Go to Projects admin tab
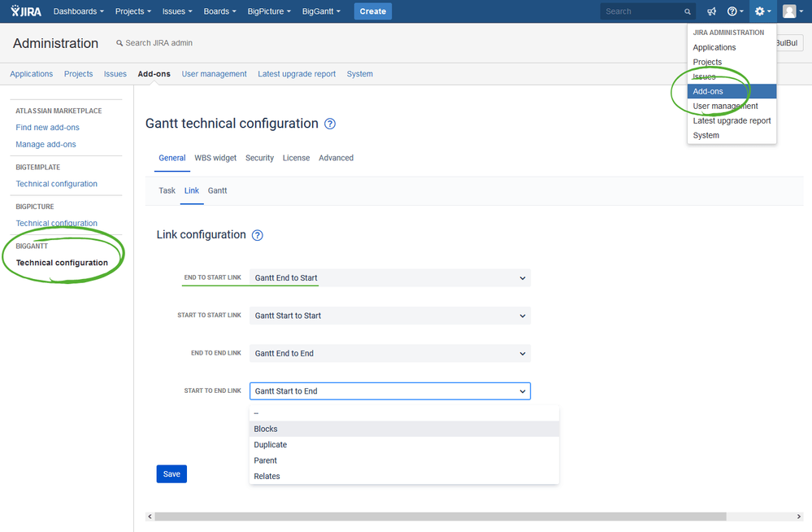This screenshot has width=812, height=532. (x=78, y=74)
